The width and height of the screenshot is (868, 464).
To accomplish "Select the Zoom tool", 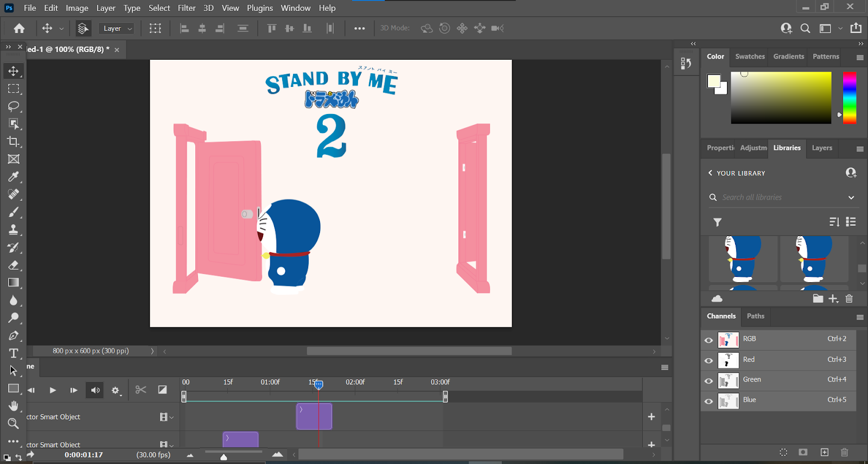I will (14, 423).
